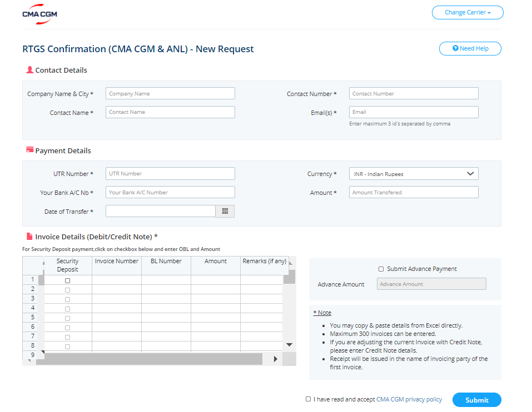The height and width of the screenshot is (412, 532).
Task: Click the Contact Details person icon
Action: click(29, 70)
